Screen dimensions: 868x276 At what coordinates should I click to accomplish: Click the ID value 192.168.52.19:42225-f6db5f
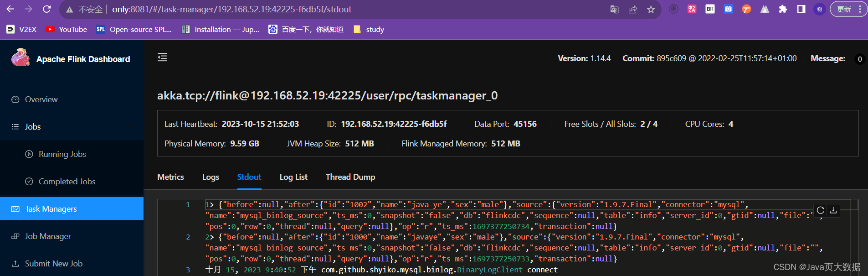[x=394, y=124]
